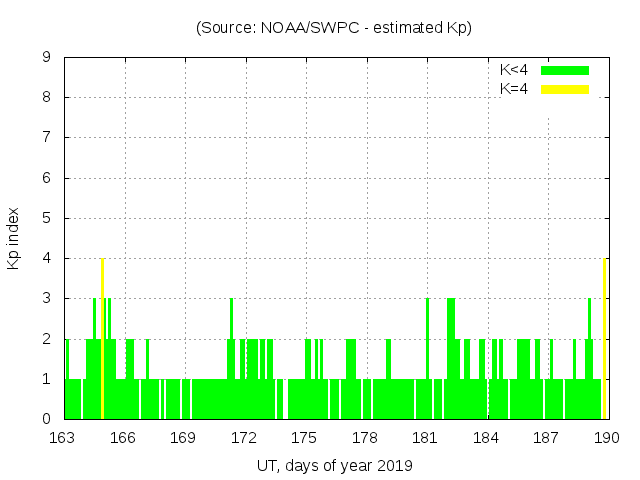Viewport: 640px width, 480px height.
Task: Click the yellow K=4 legend swatch
Action: (565, 89)
